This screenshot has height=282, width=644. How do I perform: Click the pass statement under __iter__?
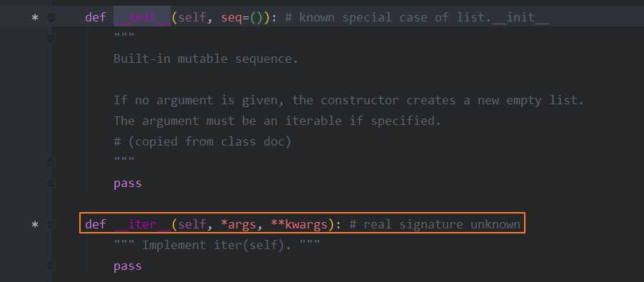point(128,266)
